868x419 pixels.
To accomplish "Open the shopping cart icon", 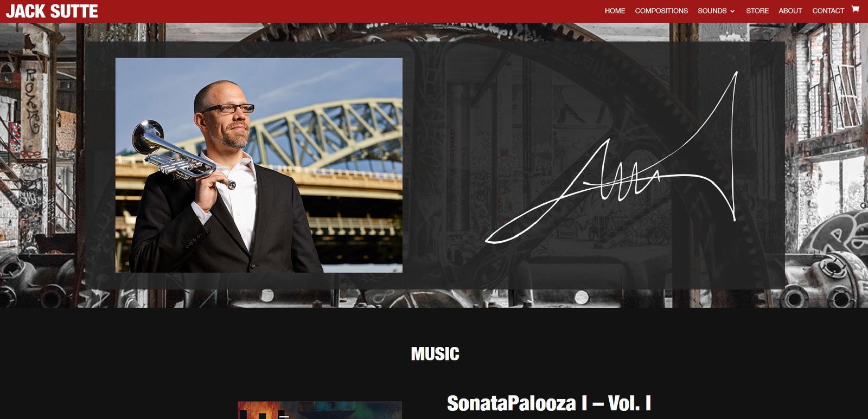I will 855,9.
